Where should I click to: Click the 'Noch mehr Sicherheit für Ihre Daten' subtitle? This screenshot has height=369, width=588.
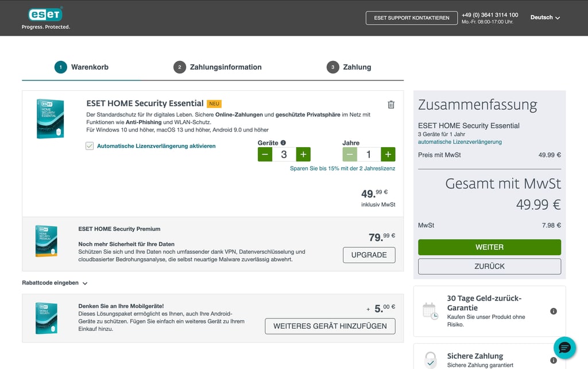coord(126,244)
